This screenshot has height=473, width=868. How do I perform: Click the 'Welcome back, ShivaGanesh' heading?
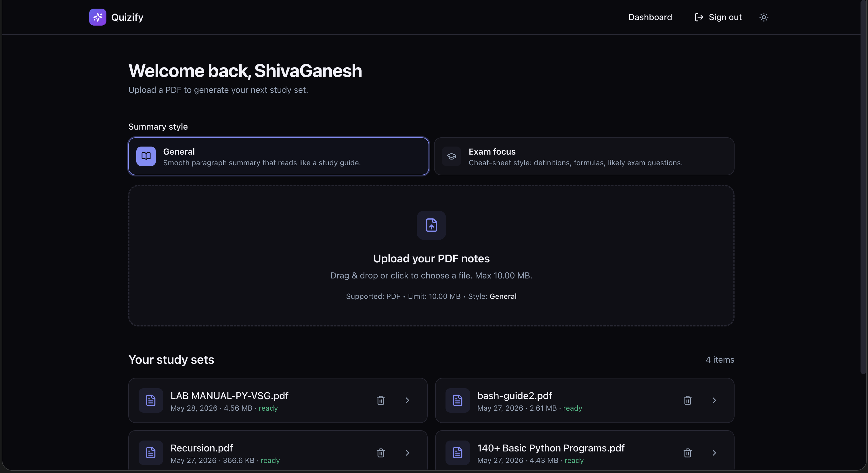[x=245, y=71]
